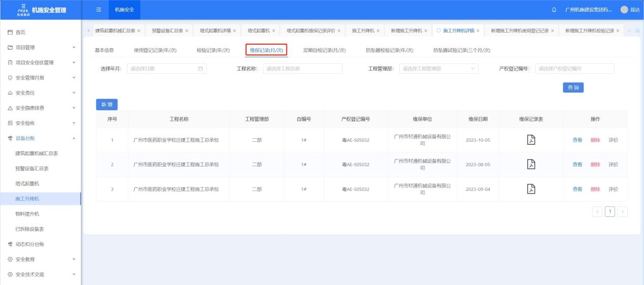Switch to the 检验记录(年/次) tab
Image resolution: width=644 pixels, height=285 pixels.
pyautogui.click(x=213, y=50)
